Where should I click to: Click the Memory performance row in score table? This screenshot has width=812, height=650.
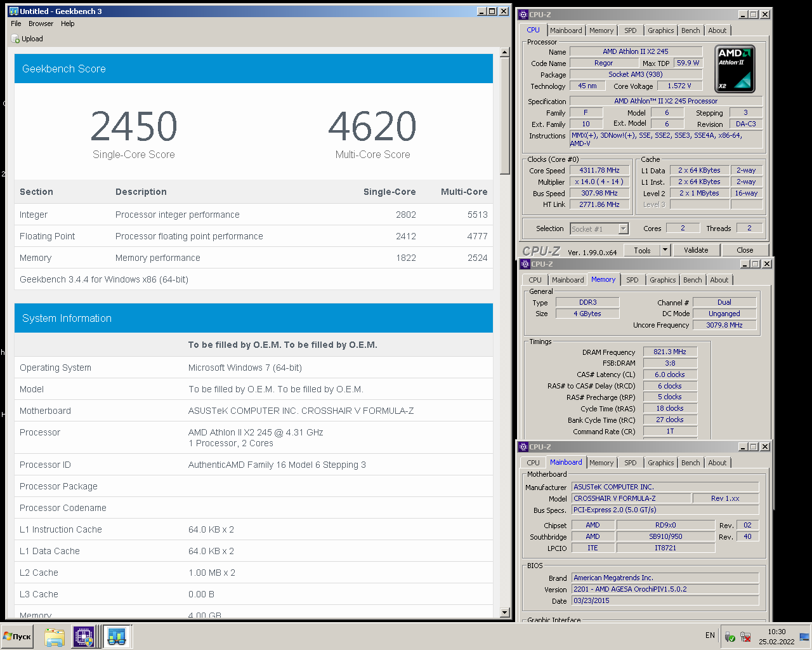point(254,258)
